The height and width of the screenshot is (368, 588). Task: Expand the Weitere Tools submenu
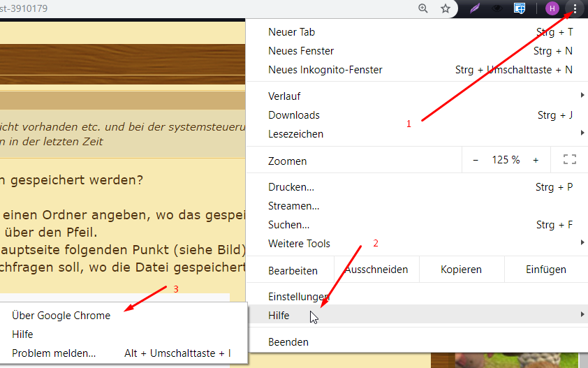419,243
